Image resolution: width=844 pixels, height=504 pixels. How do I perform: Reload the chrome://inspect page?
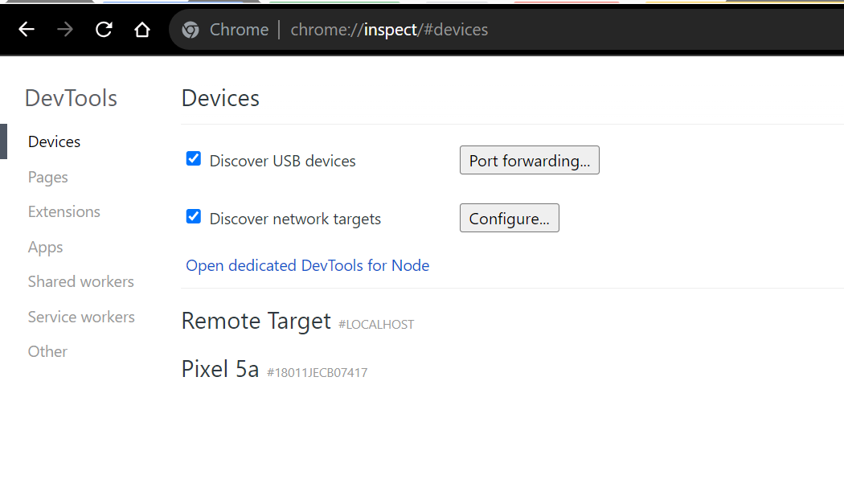[103, 29]
